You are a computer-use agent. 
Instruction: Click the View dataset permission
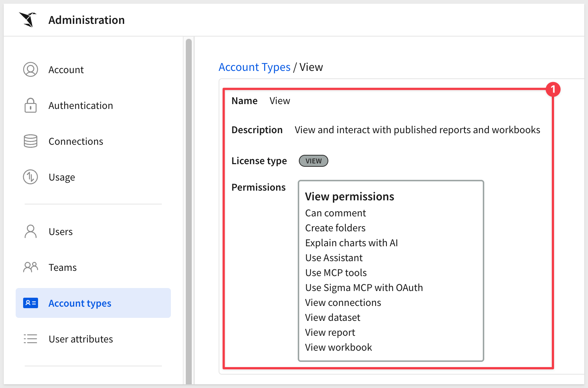[333, 317]
